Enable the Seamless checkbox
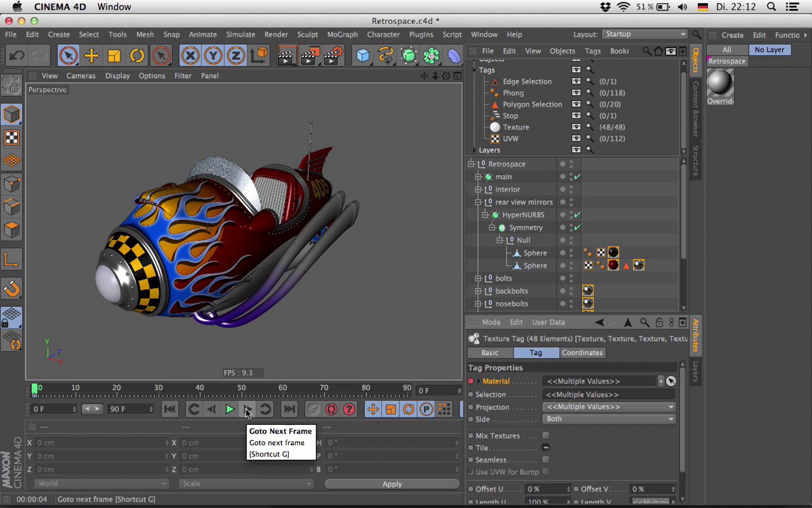Image resolution: width=812 pixels, height=508 pixels. pyautogui.click(x=545, y=460)
